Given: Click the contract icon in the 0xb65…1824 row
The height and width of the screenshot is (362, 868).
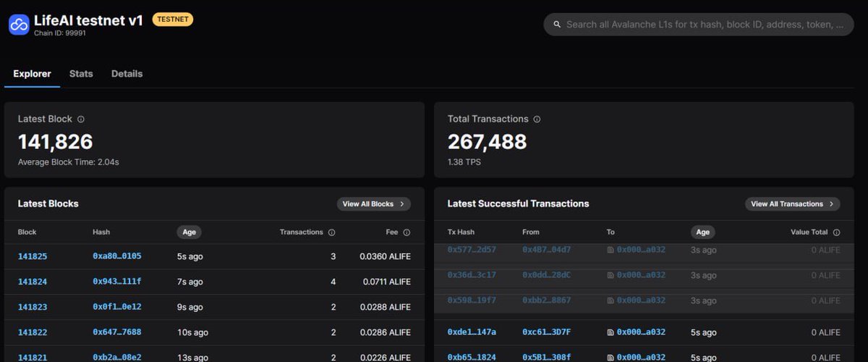Looking at the screenshot, I should coord(610,357).
